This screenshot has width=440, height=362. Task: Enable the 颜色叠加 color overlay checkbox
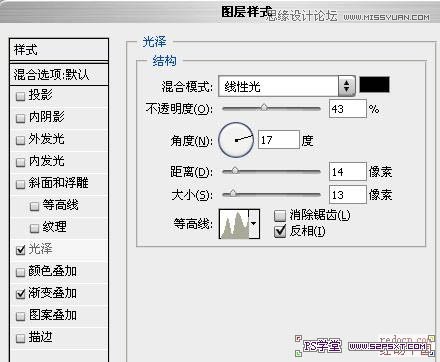click(20, 272)
